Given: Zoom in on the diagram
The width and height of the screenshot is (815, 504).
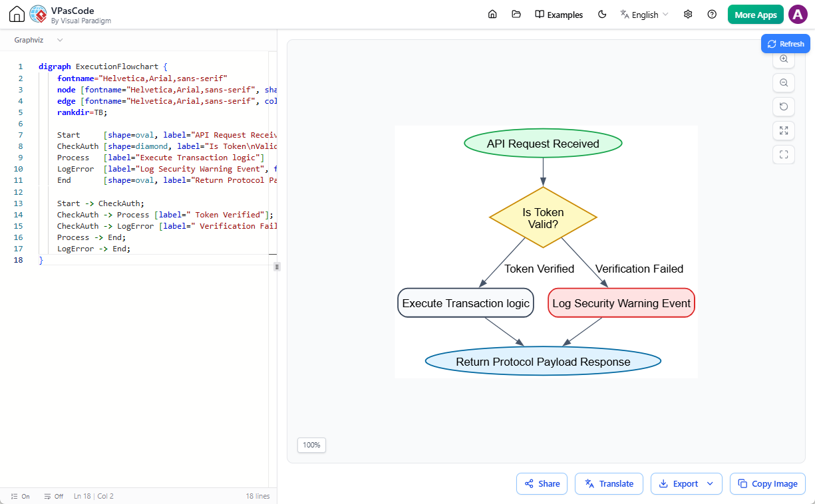Looking at the screenshot, I should pos(784,59).
